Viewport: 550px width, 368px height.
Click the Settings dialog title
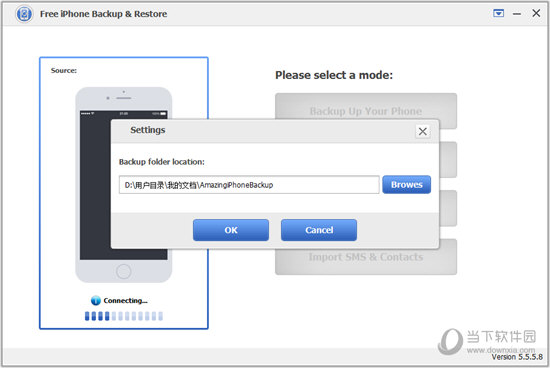pyautogui.click(x=148, y=130)
